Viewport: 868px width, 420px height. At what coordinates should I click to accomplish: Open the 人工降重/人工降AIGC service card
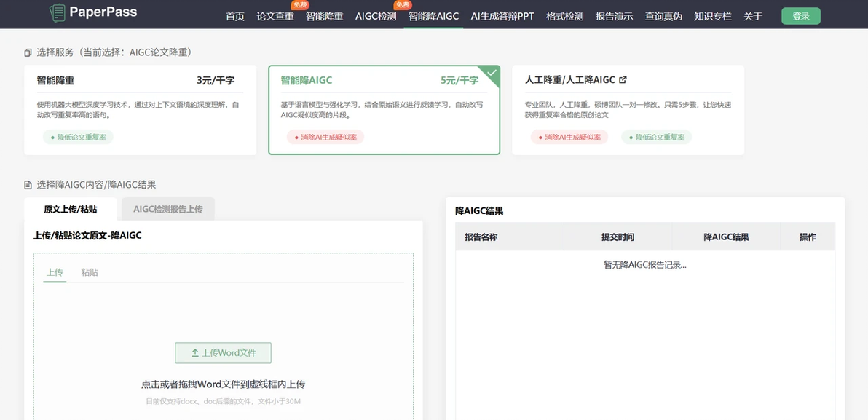[x=628, y=110]
